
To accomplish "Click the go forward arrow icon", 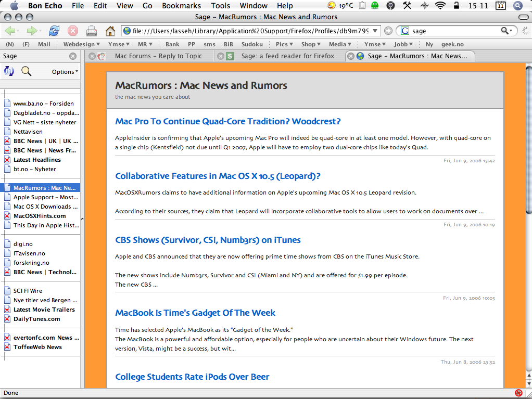I will [x=32, y=31].
